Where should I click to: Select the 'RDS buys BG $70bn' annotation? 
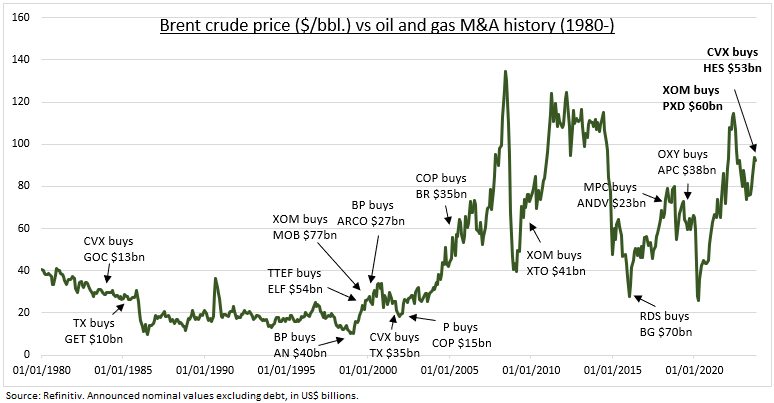click(665, 324)
